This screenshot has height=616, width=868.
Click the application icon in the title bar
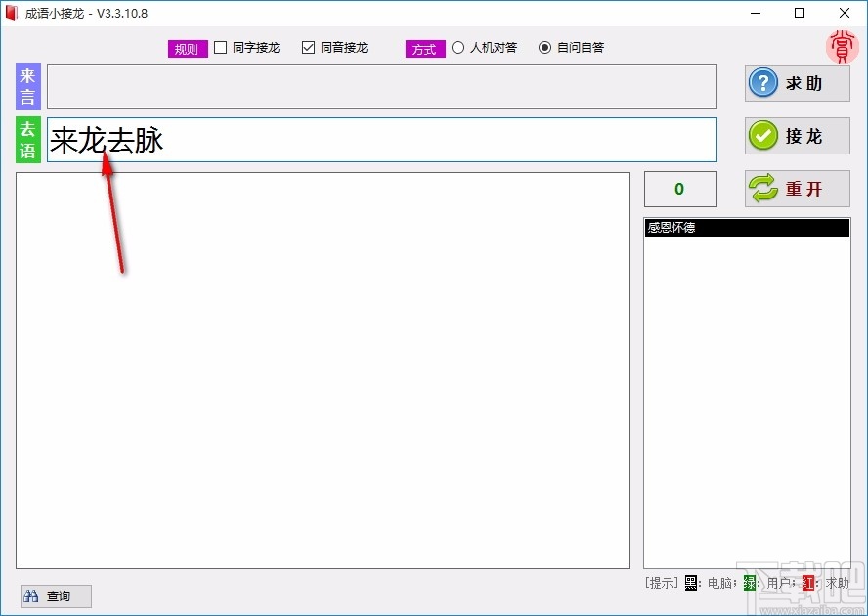pos(13,13)
